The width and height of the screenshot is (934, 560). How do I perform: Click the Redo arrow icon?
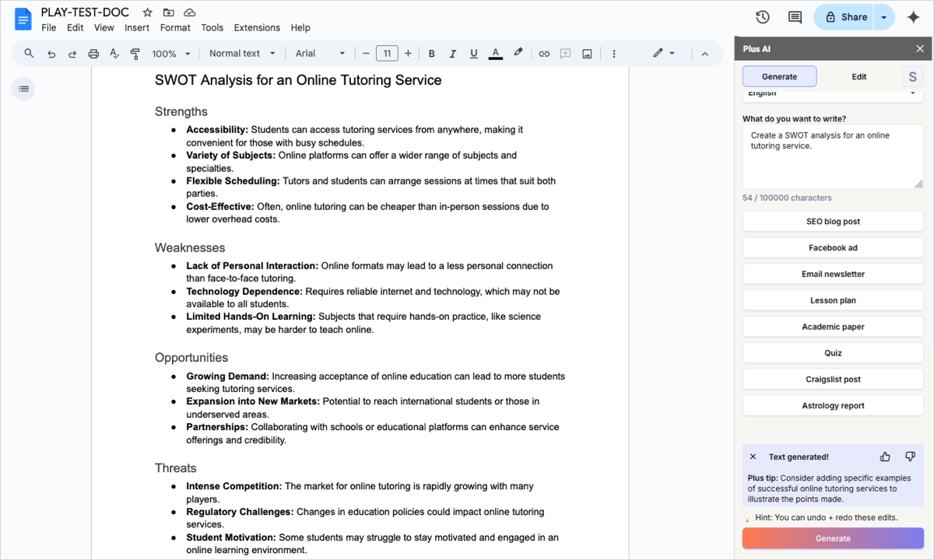(x=72, y=54)
